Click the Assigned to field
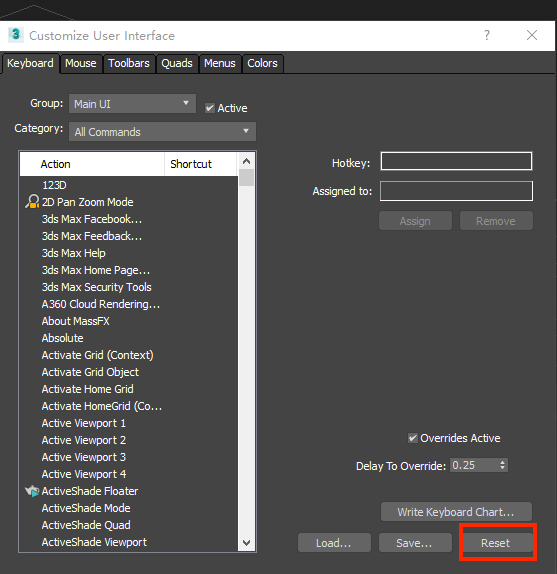The height and width of the screenshot is (574, 557). pos(456,191)
